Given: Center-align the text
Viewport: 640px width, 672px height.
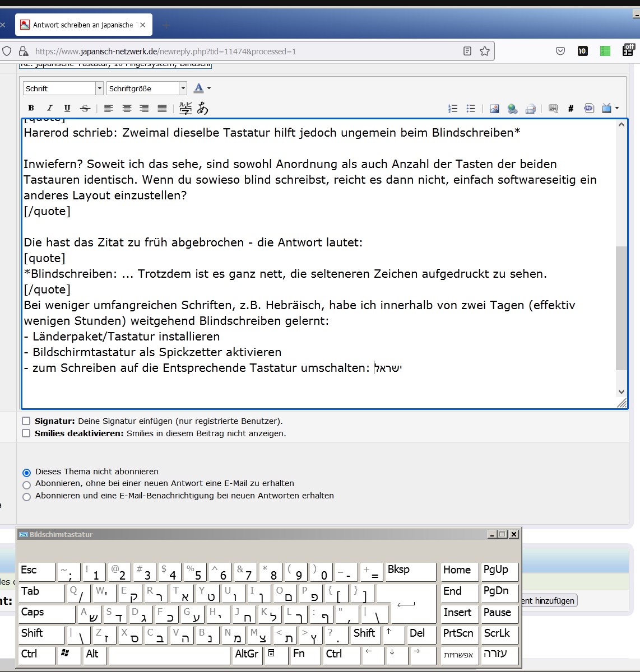Looking at the screenshot, I should [x=127, y=108].
